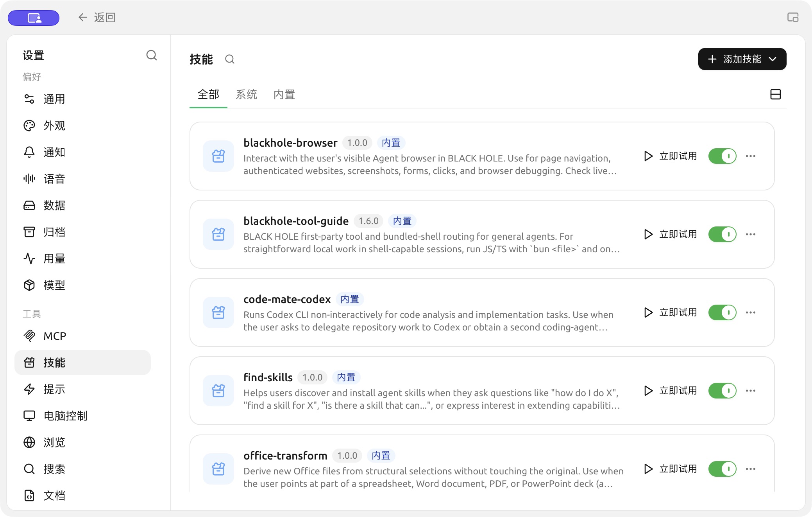Disable the find-skills skill toggle

pyautogui.click(x=722, y=391)
